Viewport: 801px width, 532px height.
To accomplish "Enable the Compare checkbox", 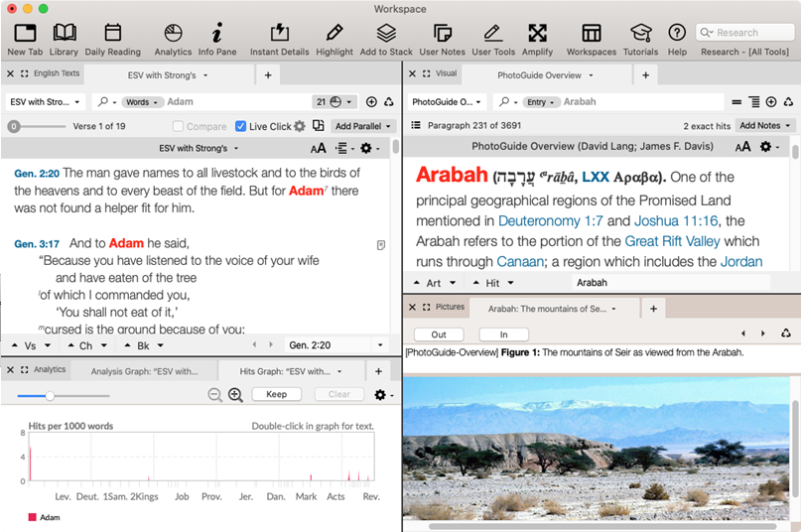I will (179, 126).
